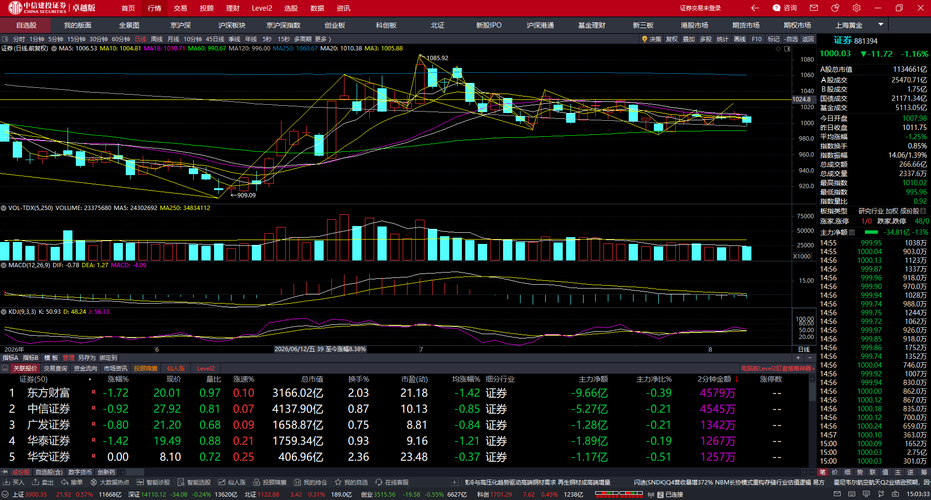Toggle 标记 marker option
The height and width of the screenshot is (500, 931).
(x=774, y=39)
